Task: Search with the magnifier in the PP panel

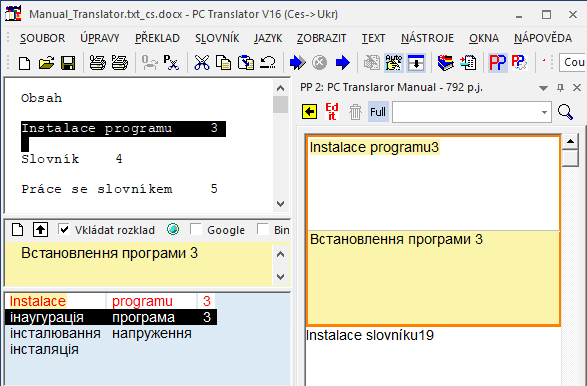Action: coord(565,112)
